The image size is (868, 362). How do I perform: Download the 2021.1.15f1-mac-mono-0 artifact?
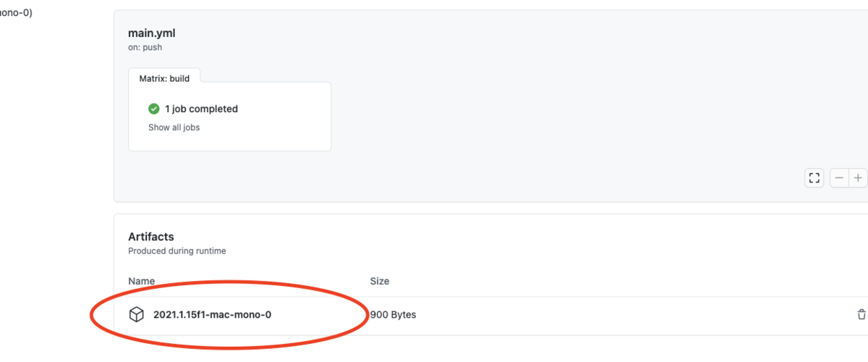point(212,314)
